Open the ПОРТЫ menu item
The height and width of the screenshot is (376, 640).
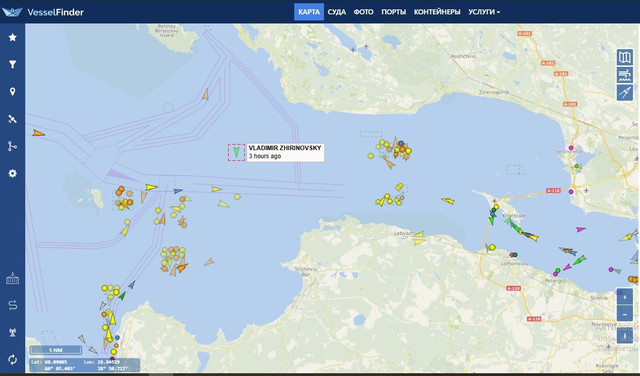pos(393,12)
